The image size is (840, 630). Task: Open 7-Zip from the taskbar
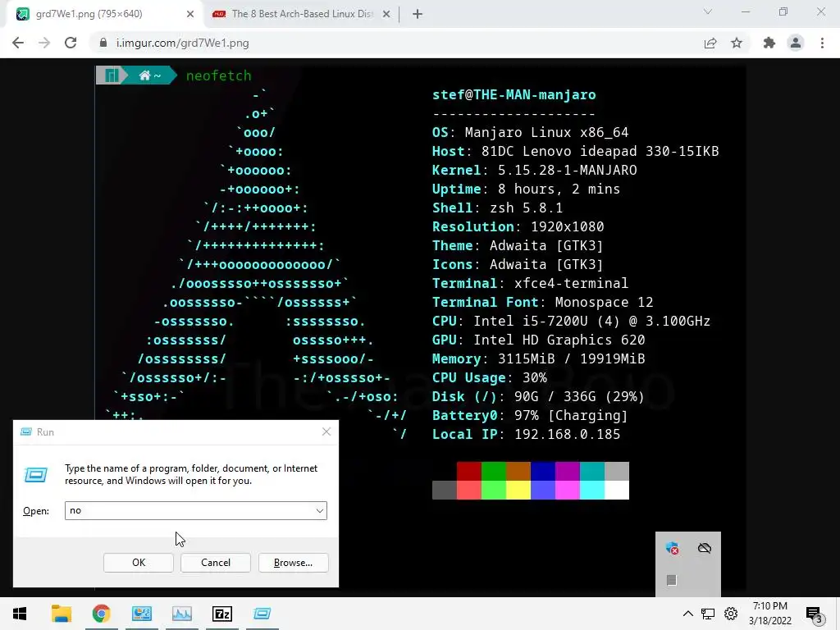[x=222, y=614]
